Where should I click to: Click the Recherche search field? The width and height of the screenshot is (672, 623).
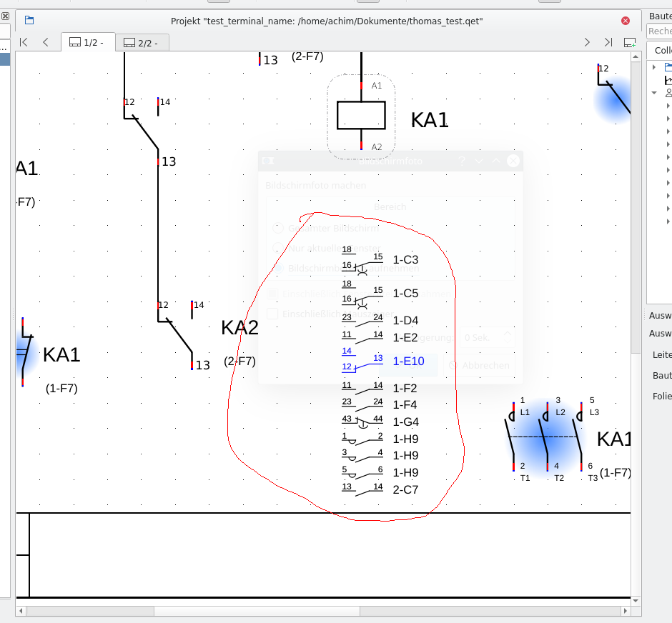tap(659, 31)
